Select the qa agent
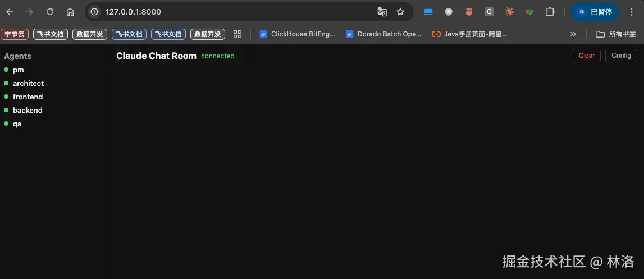The width and height of the screenshot is (644, 279). [x=13, y=124]
